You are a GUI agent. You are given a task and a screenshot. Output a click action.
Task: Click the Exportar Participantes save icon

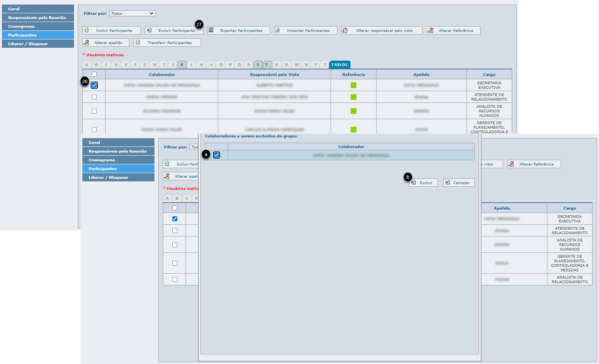click(211, 30)
